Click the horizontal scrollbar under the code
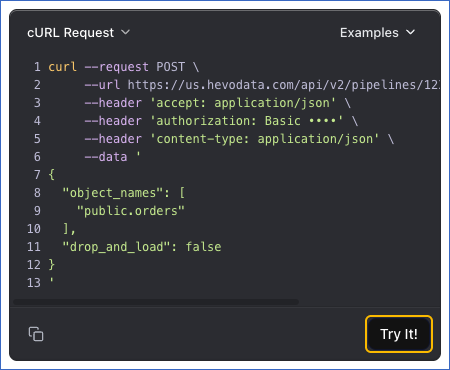This screenshot has height=370, width=450. pyautogui.click(x=156, y=302)
